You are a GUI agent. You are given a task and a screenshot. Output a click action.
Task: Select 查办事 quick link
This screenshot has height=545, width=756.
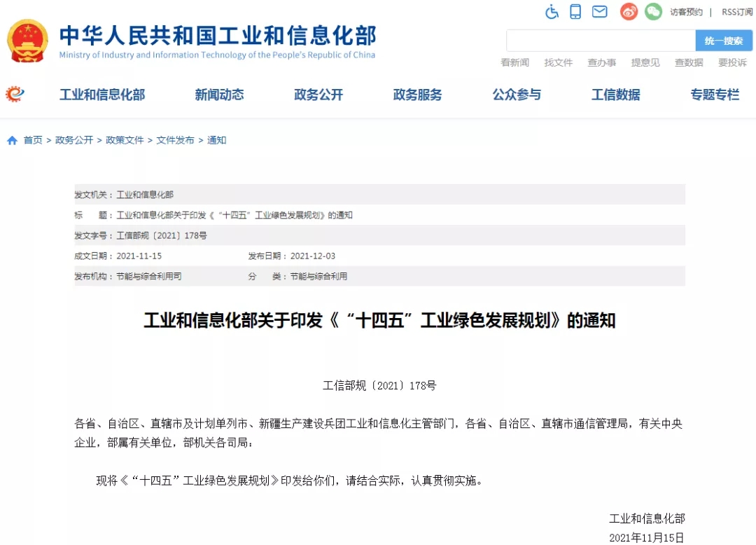pos(602,63)
